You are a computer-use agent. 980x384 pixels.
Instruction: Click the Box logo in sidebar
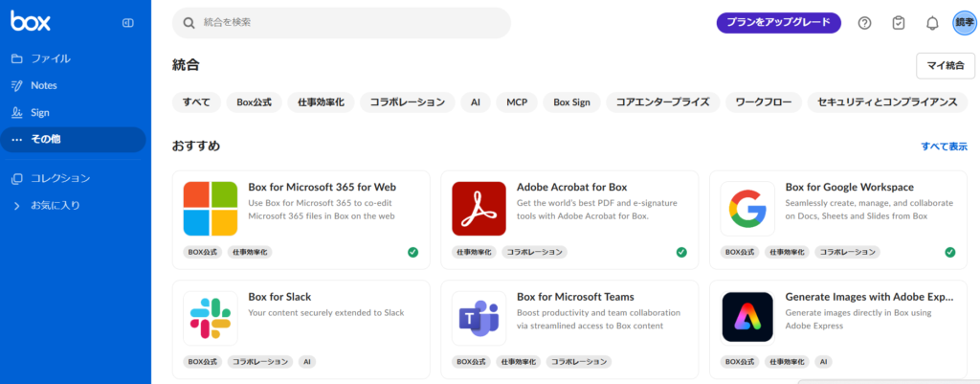pyautogui.click(x=31, y=22)
